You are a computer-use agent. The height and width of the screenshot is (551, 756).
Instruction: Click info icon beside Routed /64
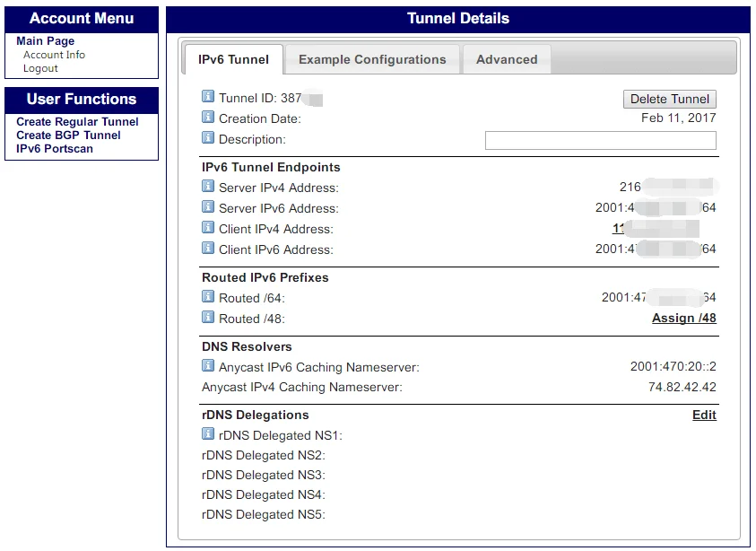click(x=208, y=297)
